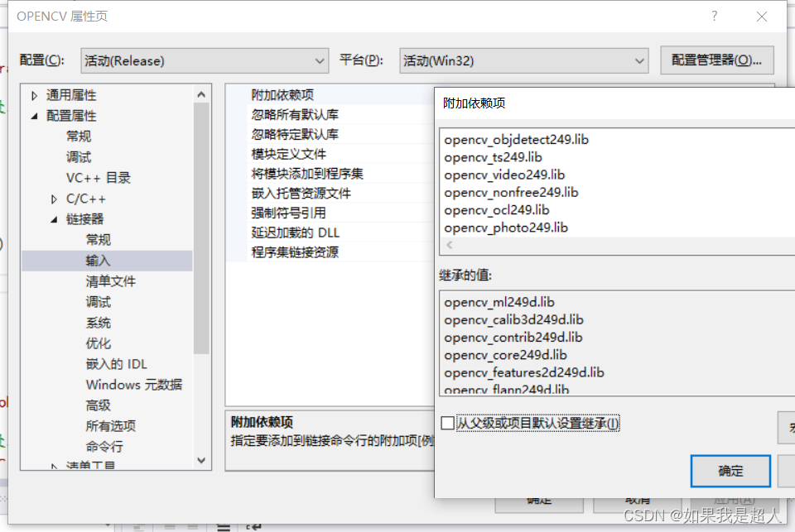The height and width of the screenshot is (532, 795).
Task: Select 所有选项 tree item
Action: coord(110,426)
